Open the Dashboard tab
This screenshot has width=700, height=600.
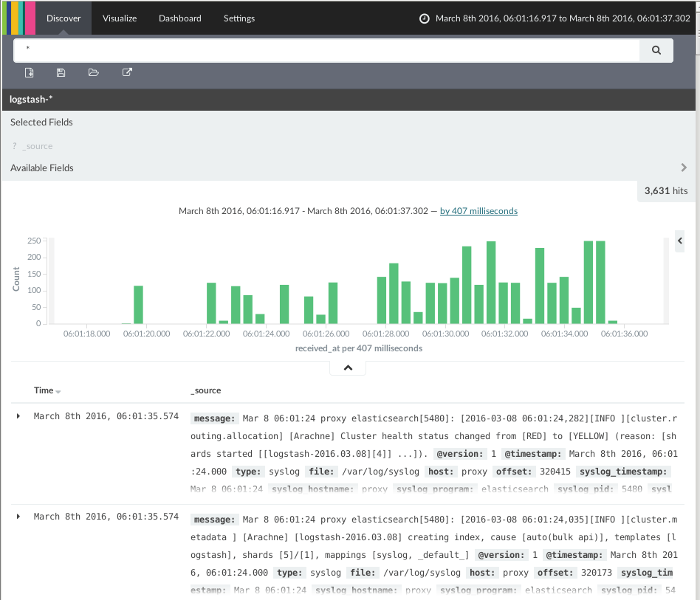(x=179, y=18)
